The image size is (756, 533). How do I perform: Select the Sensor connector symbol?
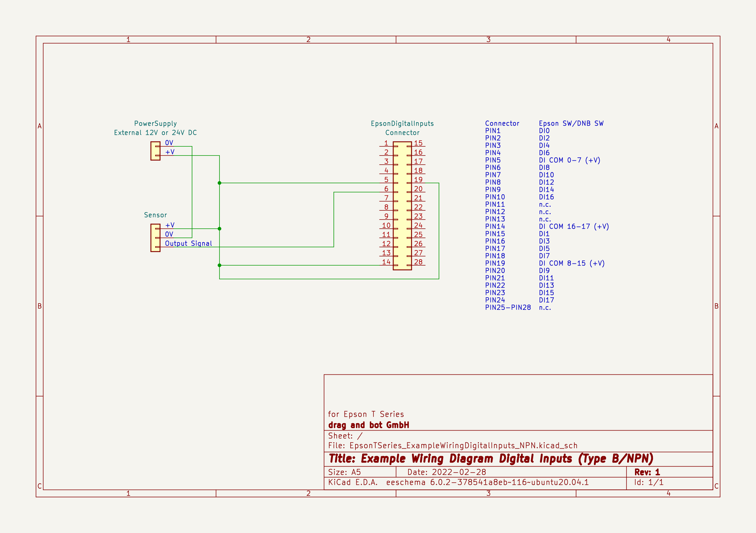pyautogui.click(x=155, y=238)
